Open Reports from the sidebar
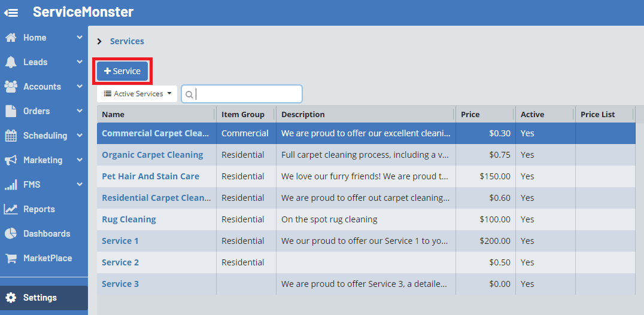The width and height of the screenshot is (644, 315). click(x=39, y=209)
